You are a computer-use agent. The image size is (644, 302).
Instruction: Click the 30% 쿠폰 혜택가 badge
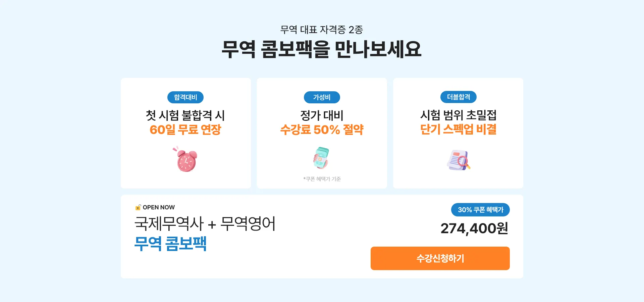[480, 210]
